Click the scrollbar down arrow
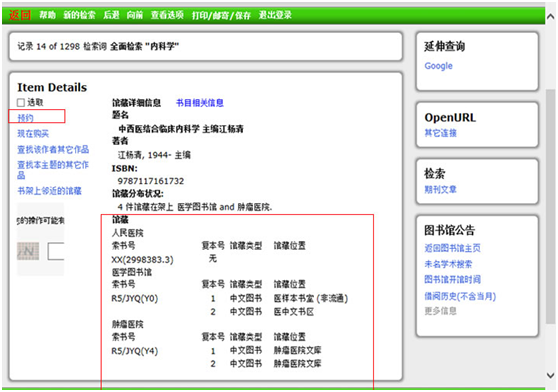Image resolution: width=558 pixels, height=392 pixels. [551, 375]
